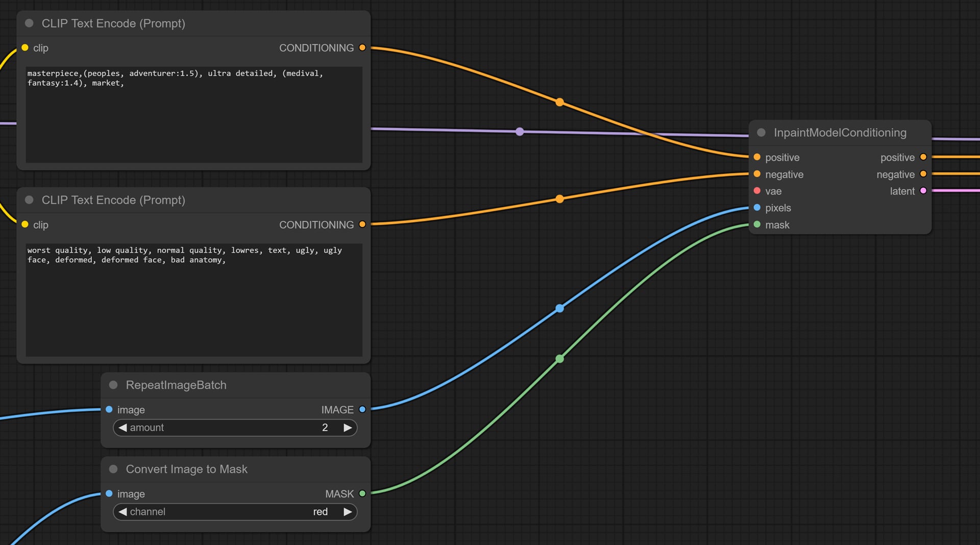Click latent output socket on InpaintModelConditioning

[923, 191]
